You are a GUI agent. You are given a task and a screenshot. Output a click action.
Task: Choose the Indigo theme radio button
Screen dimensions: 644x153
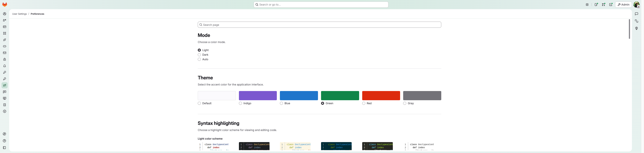(x=240, y=103)
